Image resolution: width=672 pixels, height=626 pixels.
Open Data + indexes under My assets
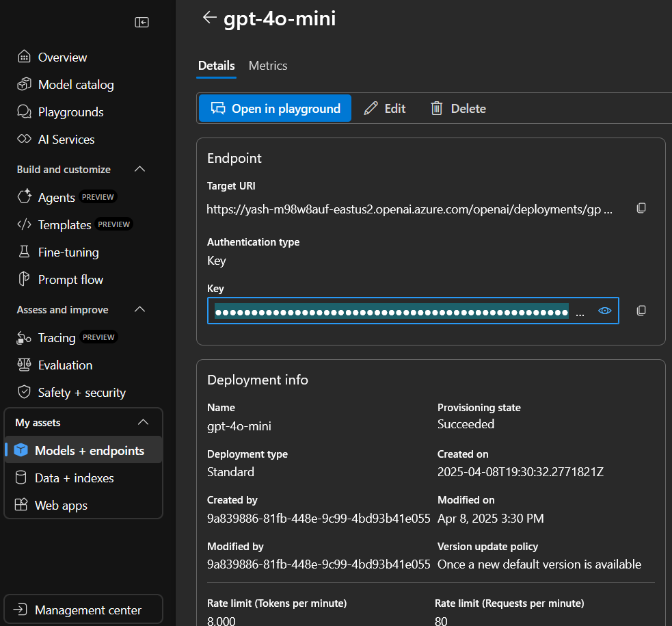click(74, 478)
